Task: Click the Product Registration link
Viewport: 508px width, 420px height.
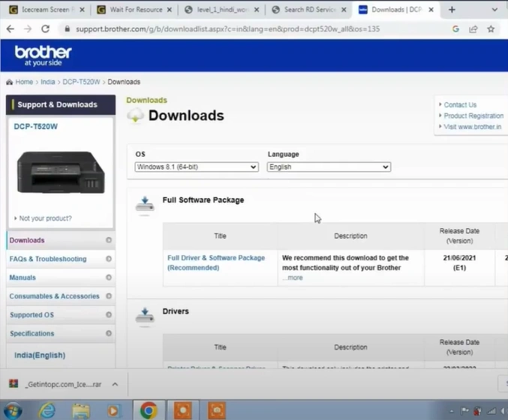Action: (473, 116)
